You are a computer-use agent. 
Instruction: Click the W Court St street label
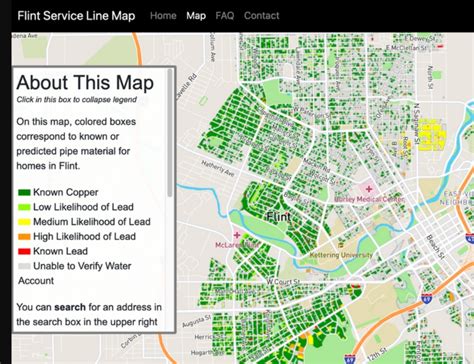[x=283, y=282]
